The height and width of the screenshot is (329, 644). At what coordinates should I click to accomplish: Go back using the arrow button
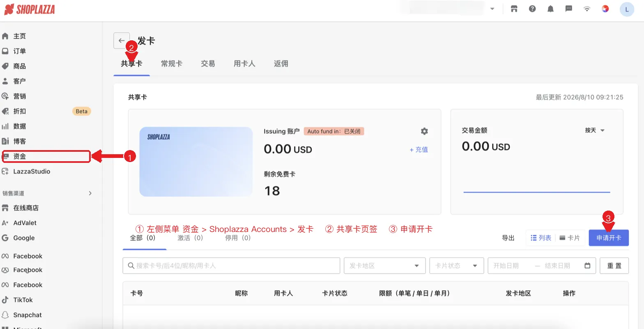coord(122,41)
